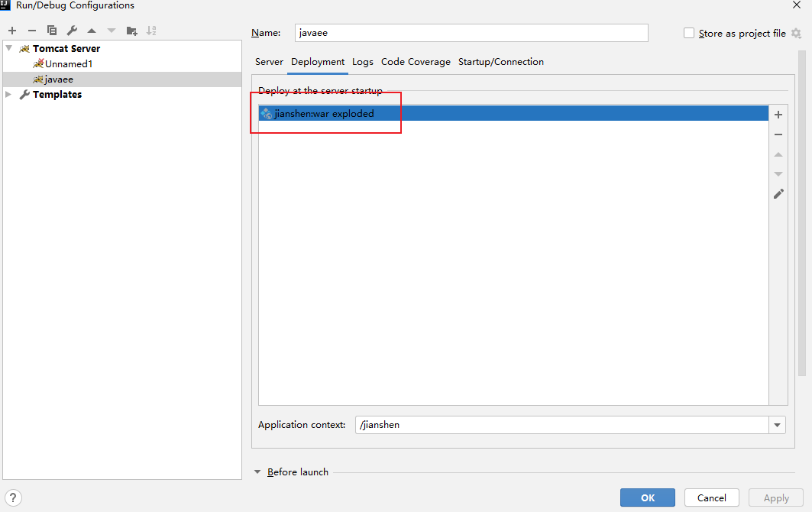The height and width of the screenshot is (512, 812).
Task: Move configuration up in the list
Action: click(x=92, y=31)
